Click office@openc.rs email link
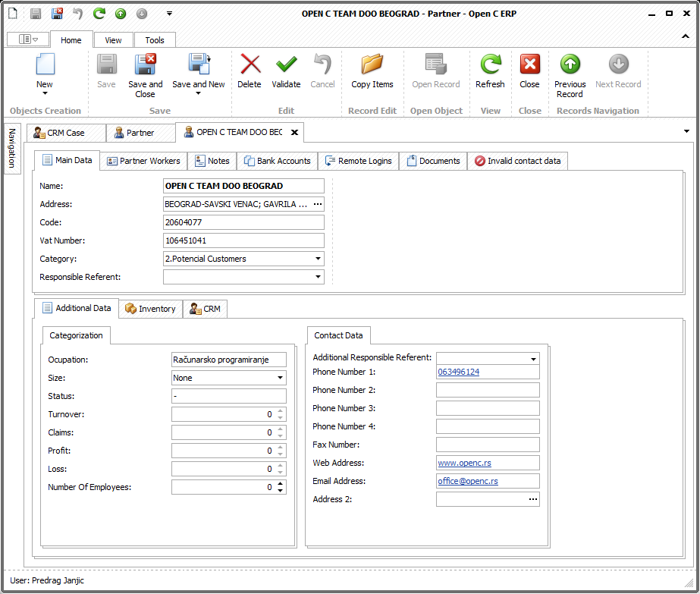Image resolution: width=700 pixels, height=594 pixels. coord(468,481)
